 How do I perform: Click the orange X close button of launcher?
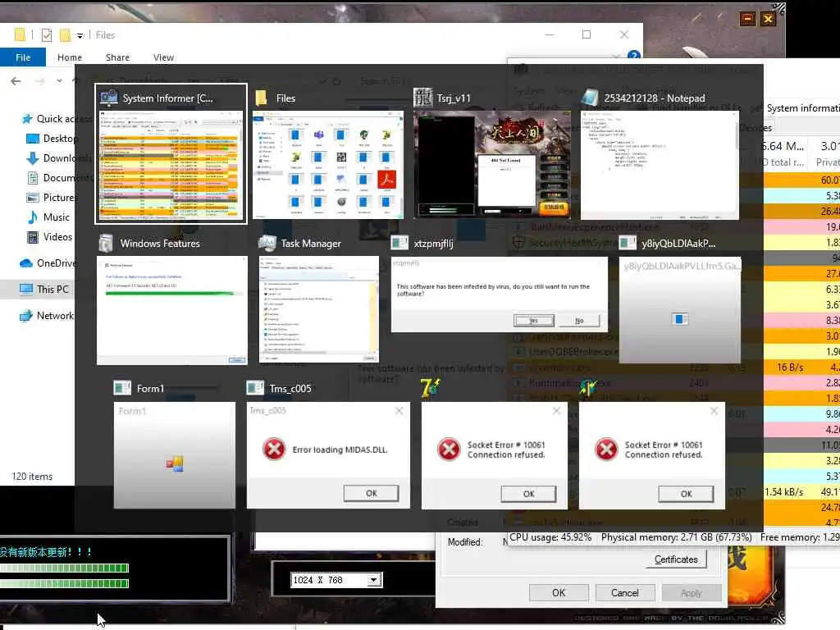click(768, 20)
